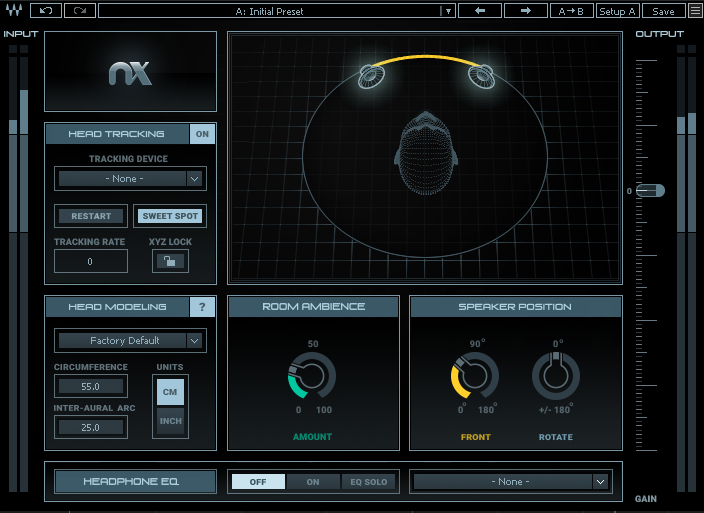Turn Head Tracking ON toggle
The height and width of the screenshot is (513, 704).
tap(202, 134)
